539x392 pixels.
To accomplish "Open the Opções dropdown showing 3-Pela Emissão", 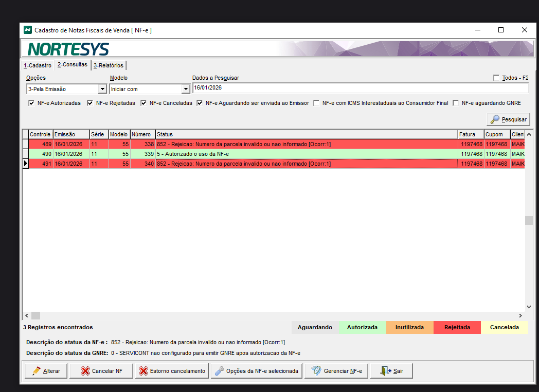I will (102, 89).
